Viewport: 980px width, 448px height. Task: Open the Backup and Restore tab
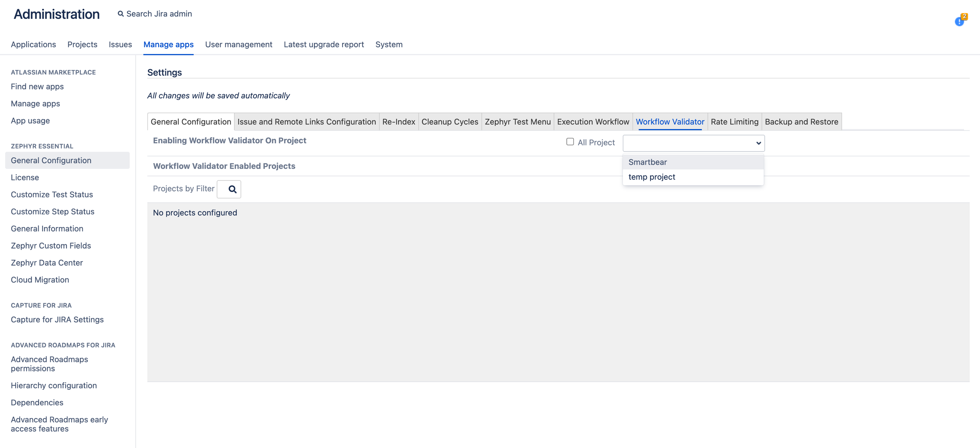tap(802, 122)
